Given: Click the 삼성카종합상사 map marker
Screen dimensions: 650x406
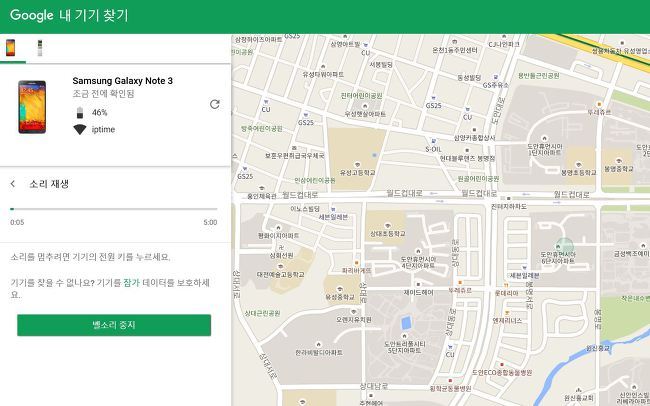Looking at the screenshot, I should [474, 130].
